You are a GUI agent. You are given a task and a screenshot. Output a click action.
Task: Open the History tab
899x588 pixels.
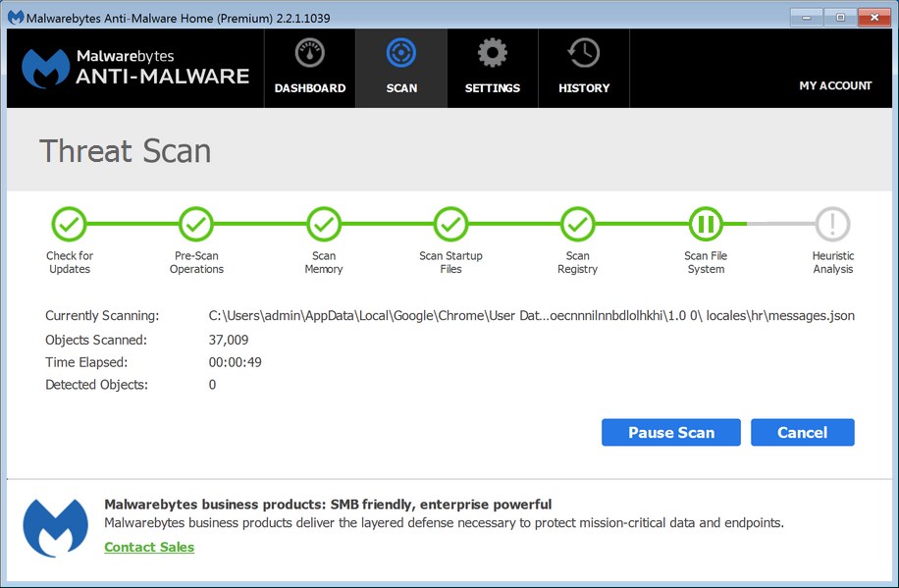coord(584,69)
